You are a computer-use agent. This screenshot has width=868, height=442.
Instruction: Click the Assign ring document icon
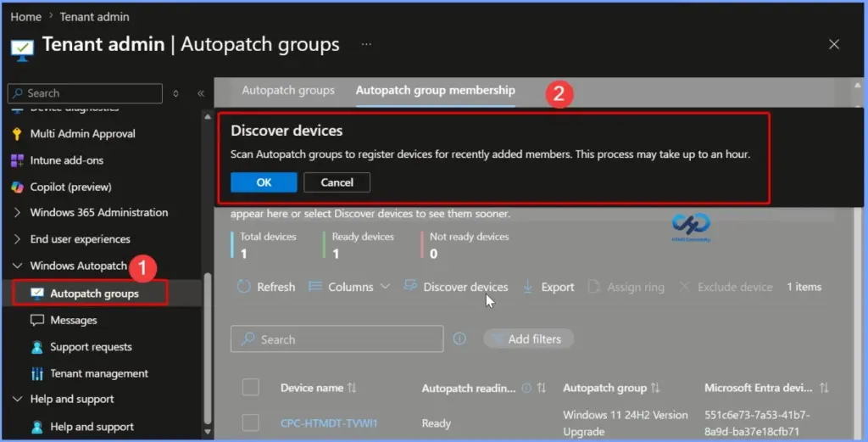pos(593,287)
